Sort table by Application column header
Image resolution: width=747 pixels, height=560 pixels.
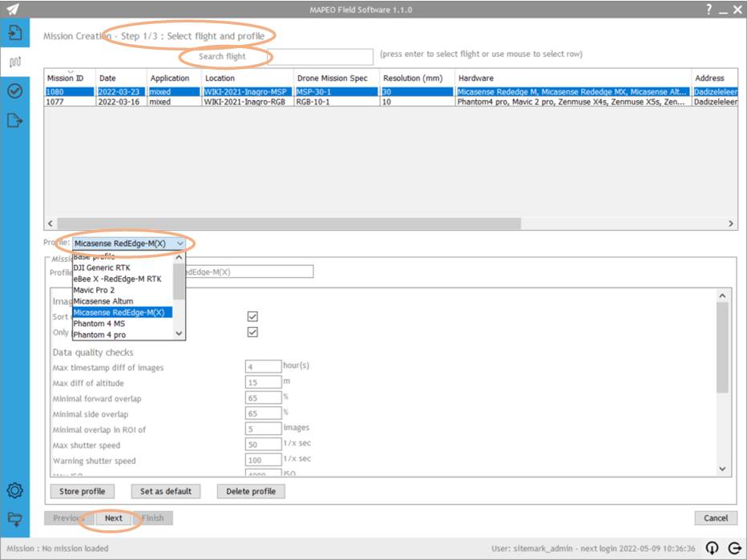174,78
